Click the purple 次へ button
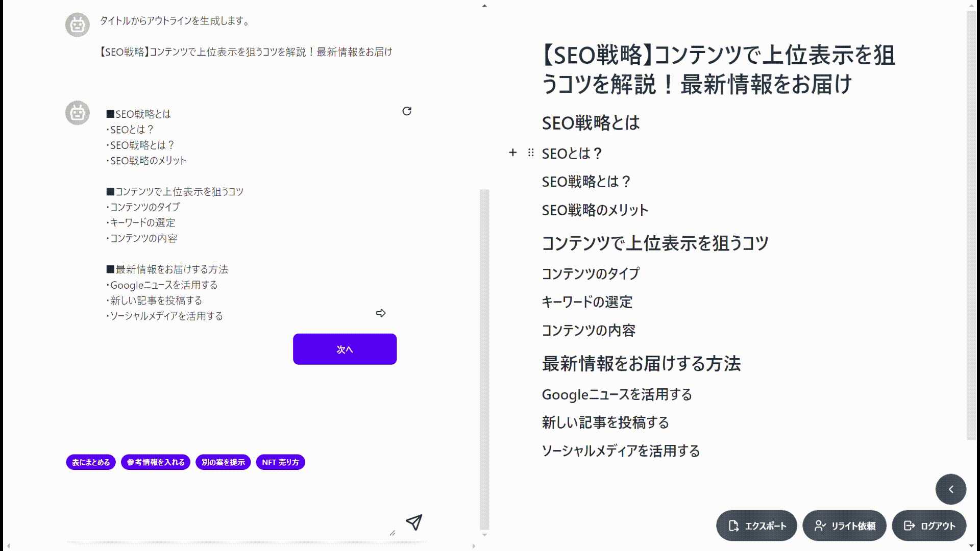 click(345, 349)
